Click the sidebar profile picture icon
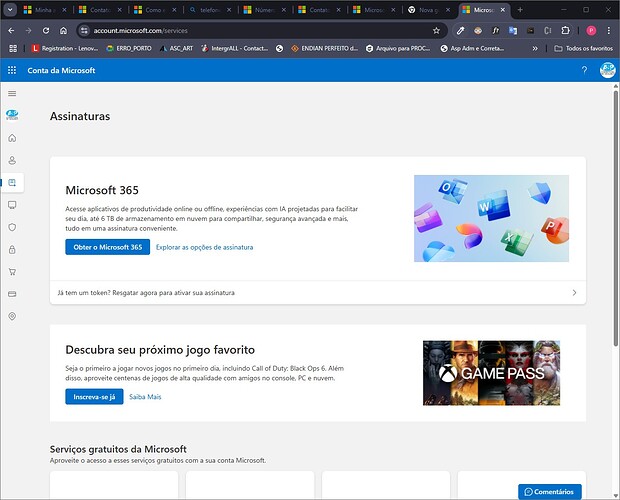Viewport: 620px width, 500px height. [x=12, y=115]
